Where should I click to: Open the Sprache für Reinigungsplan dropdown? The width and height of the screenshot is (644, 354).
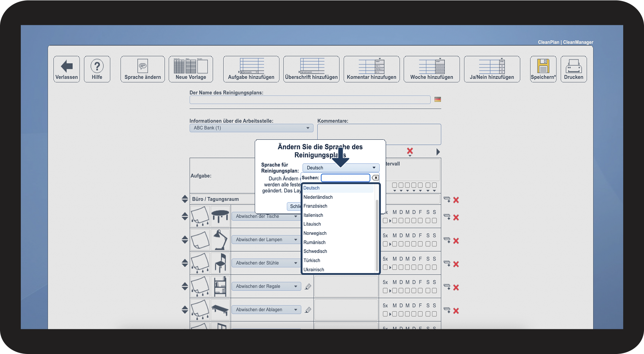point(340,168)
